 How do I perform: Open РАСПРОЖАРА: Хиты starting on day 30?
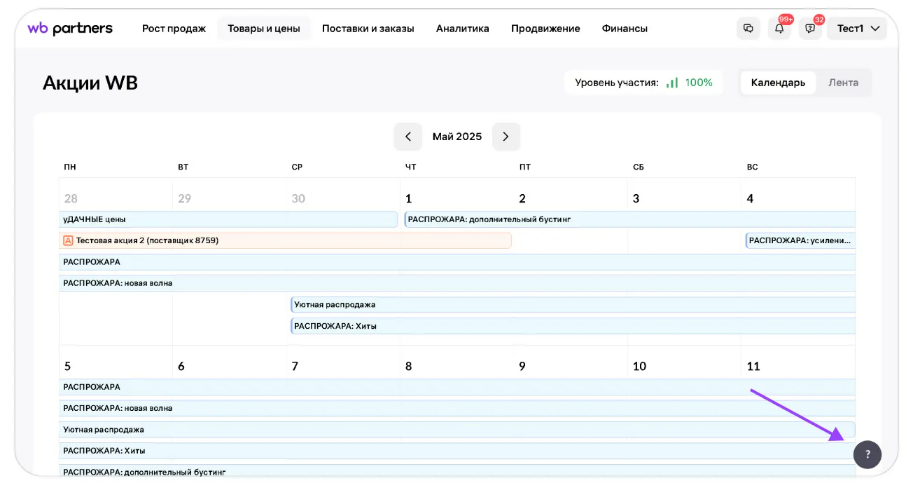(x=573, y=326)
